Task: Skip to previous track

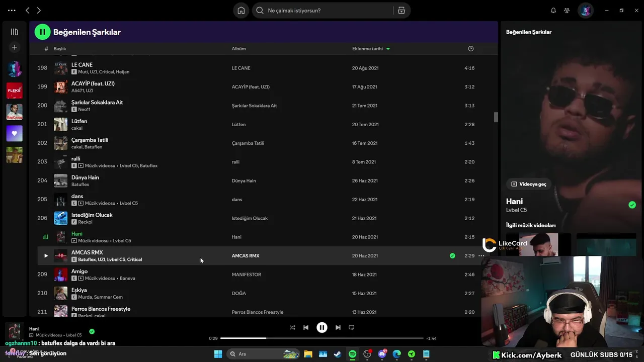Action: coord(306,327)
